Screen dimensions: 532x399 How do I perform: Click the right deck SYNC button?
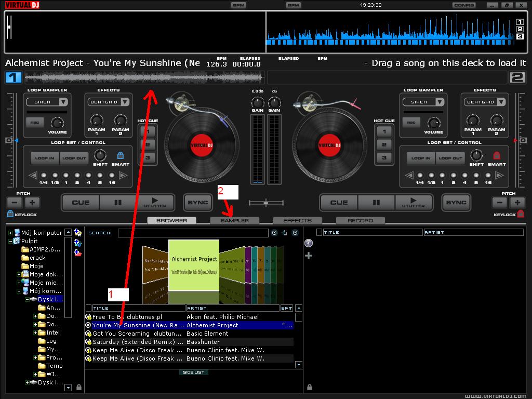pos(456,203)
